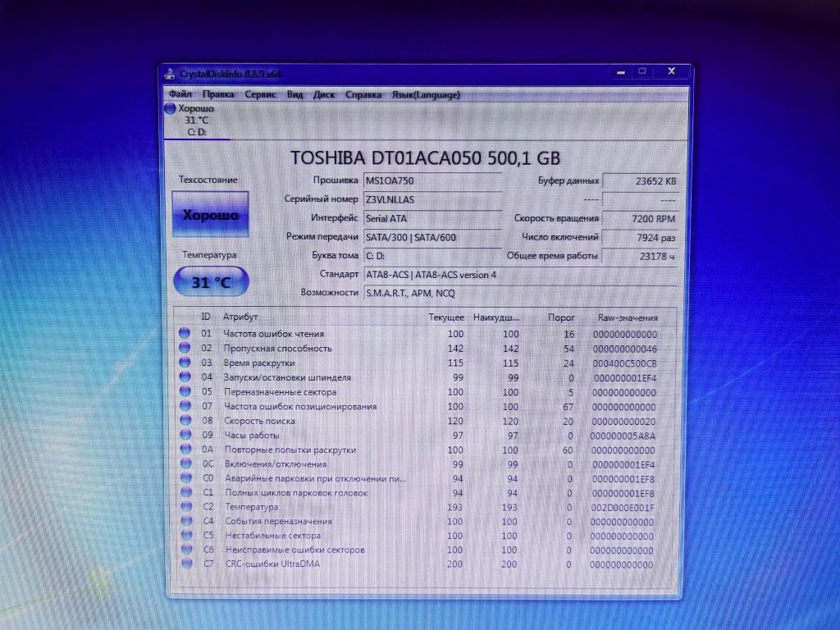Click status icon for attribute 03 Время раскрутки
The width and height of the screenshot is (840, 630).
click(185, 362)
